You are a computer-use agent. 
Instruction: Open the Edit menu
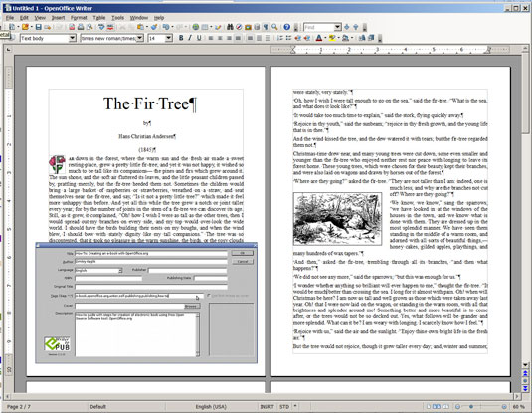point(24,17)
